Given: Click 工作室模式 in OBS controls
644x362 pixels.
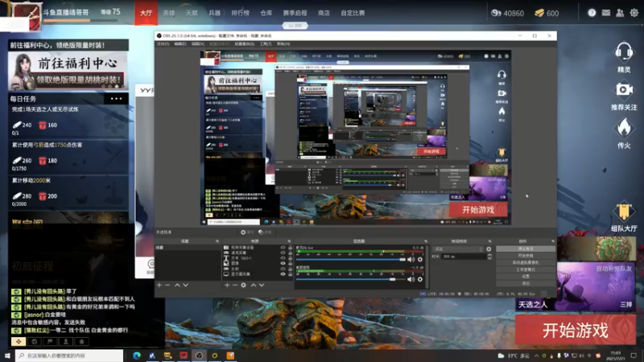Looking at the screenshot, I should point(526,269).
